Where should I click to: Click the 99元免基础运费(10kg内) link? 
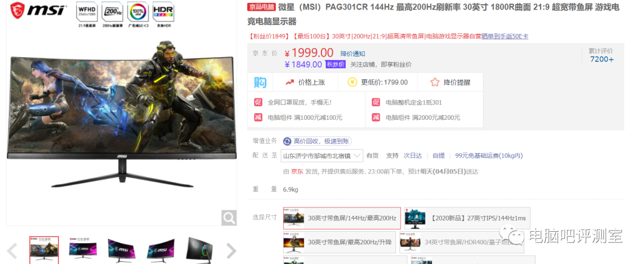(489, 156)
